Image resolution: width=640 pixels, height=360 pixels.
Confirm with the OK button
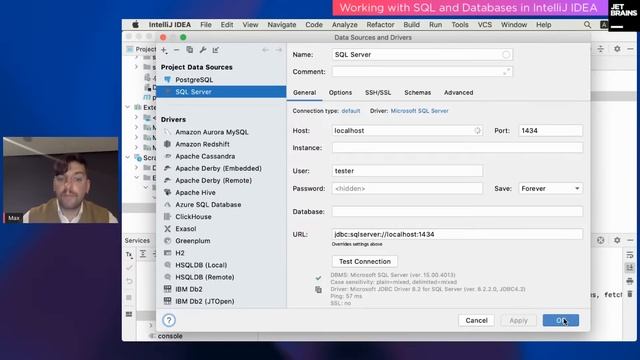click(x=560, y=320)
